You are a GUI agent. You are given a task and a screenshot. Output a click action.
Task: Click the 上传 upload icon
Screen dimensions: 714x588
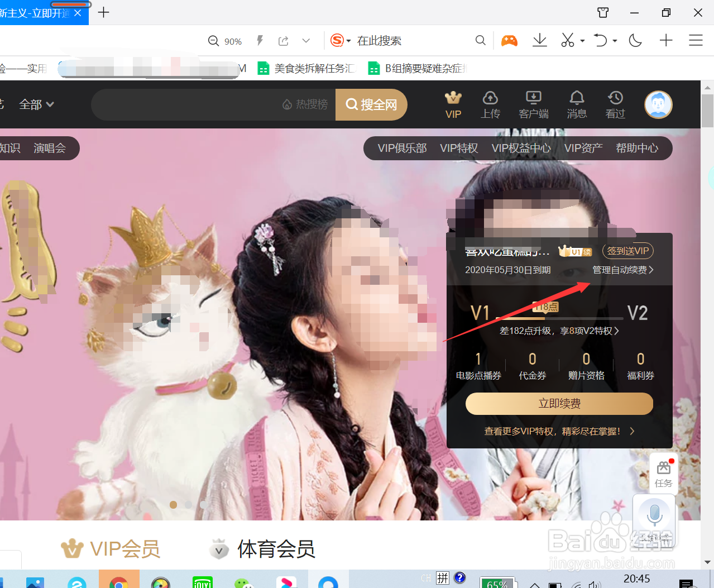(490, 105)
